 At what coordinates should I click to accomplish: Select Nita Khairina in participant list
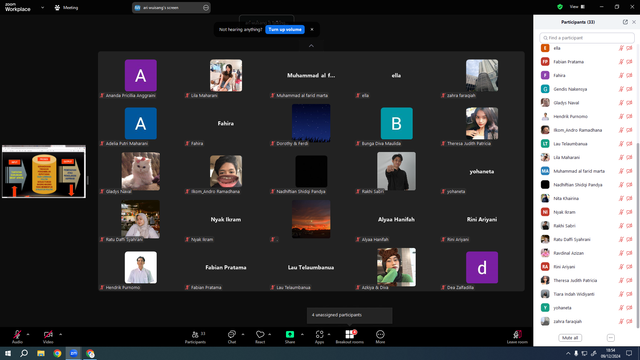pos(587,198)
